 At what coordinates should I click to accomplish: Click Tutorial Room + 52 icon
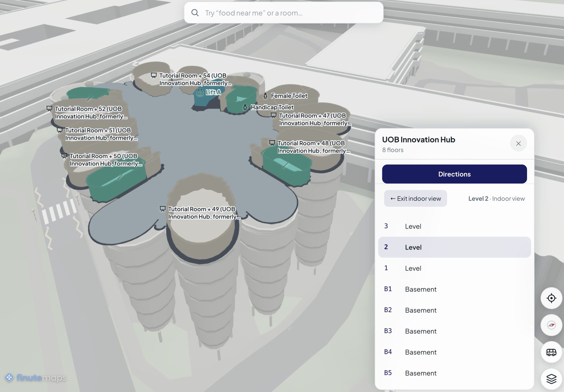(x=49, y=108)
